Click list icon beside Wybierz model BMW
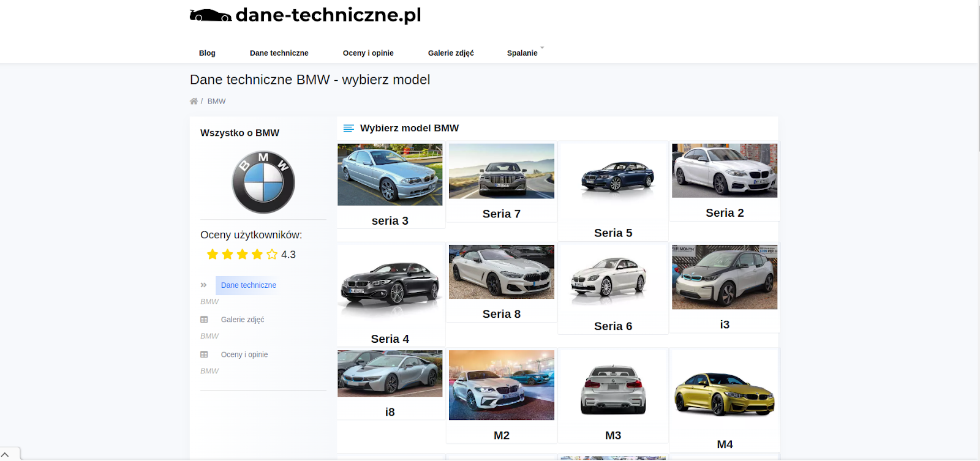980x461 pixels. point(349,129)
